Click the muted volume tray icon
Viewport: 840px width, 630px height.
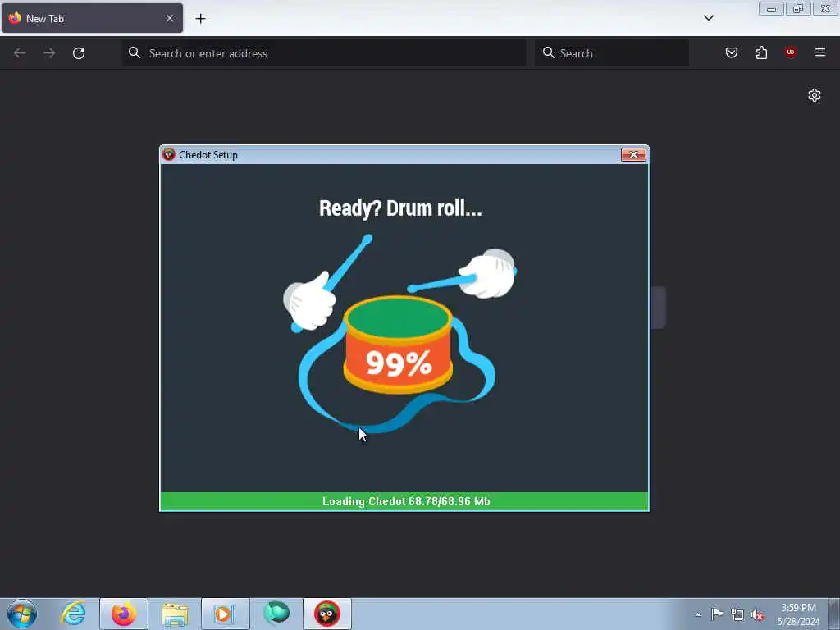pos(757,615)
